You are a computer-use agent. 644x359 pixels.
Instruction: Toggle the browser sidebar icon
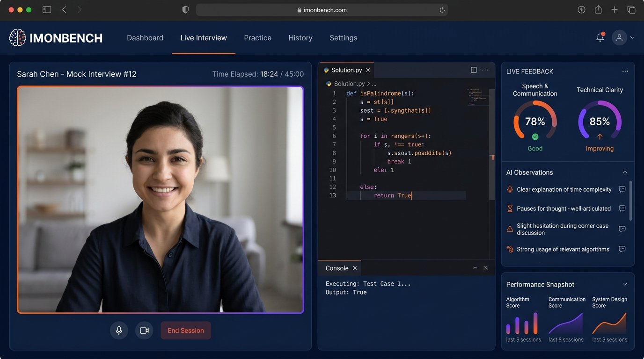click(47, 10)
